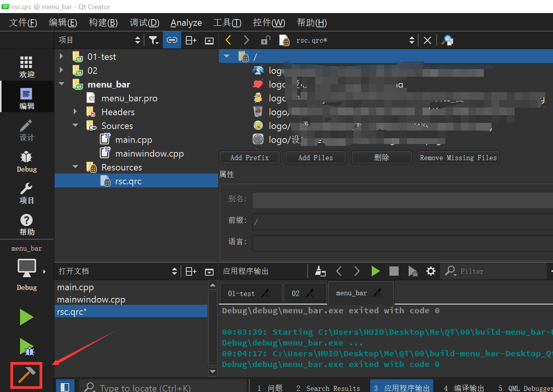The image size is (553, 392).
Task: Select menu_bar.pro in the project tree
Action: [x=129, y=98]
